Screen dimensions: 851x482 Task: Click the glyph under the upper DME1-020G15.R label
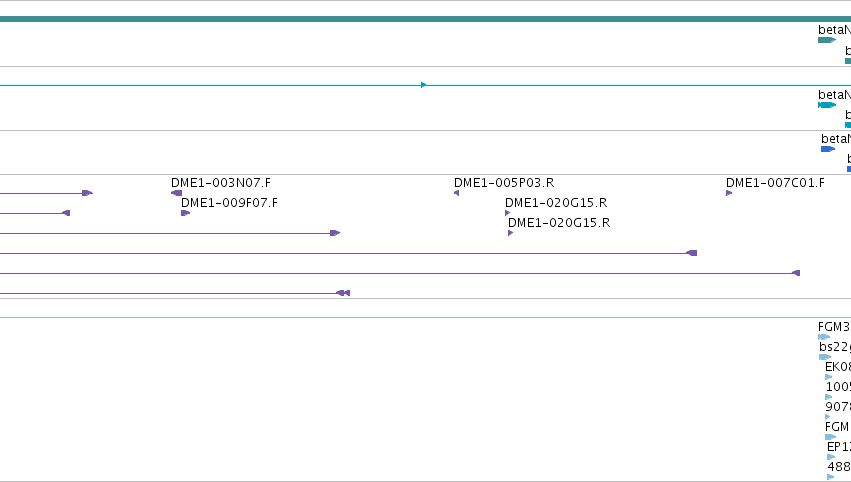tap(507, 213)
